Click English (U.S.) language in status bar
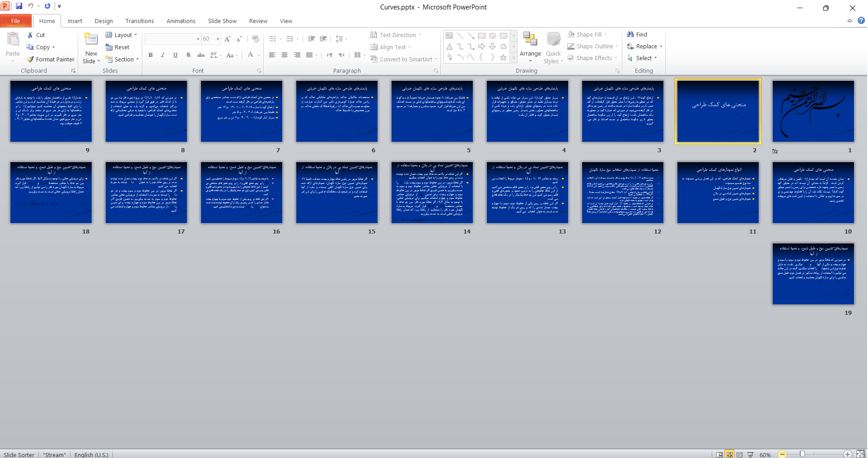The height and width of the screenshot is (458, 868). click(x=91, y=454)
